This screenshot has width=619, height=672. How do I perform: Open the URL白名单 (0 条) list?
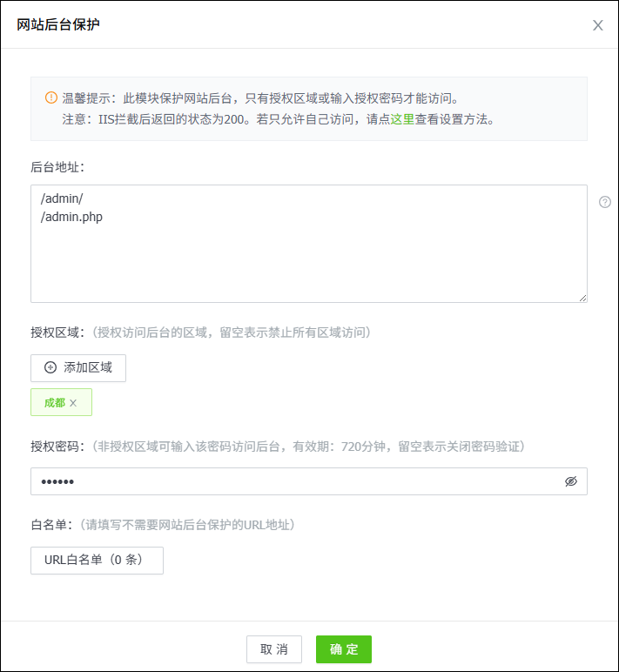[97, 561]
